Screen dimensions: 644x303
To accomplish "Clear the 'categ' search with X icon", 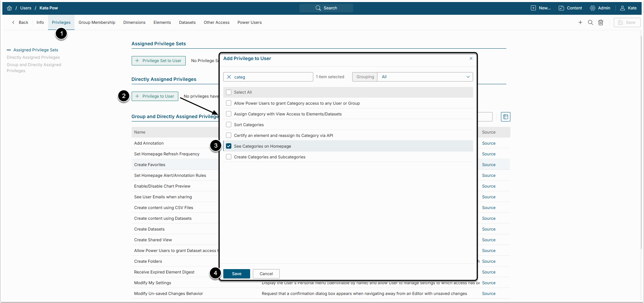I will tap(229, 77).
